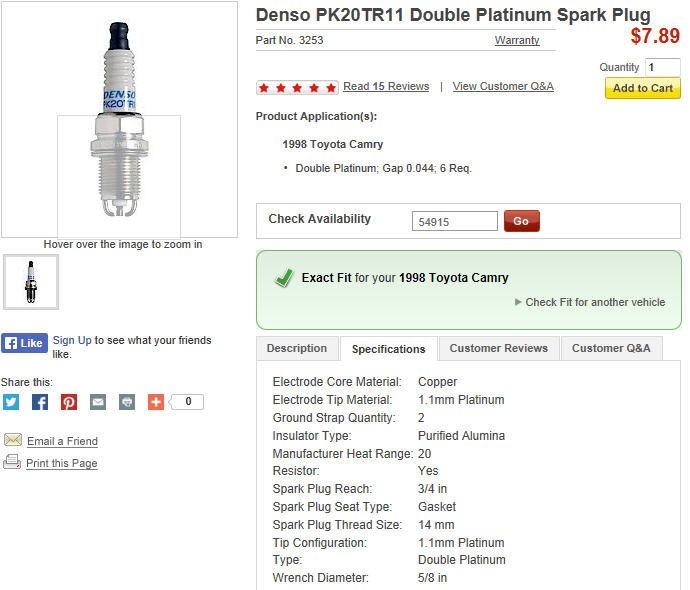
Task: Share on Twitter icon
Action: click(x=11, y=402)
